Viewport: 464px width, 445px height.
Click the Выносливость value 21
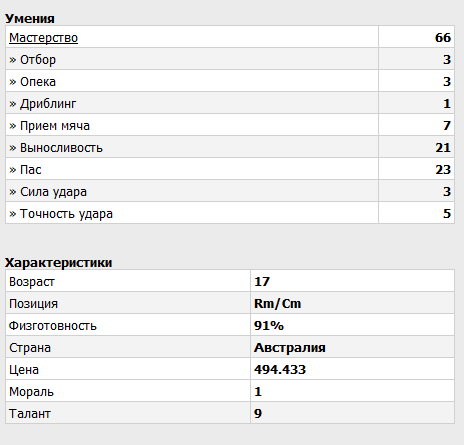(x=443, y=148)
